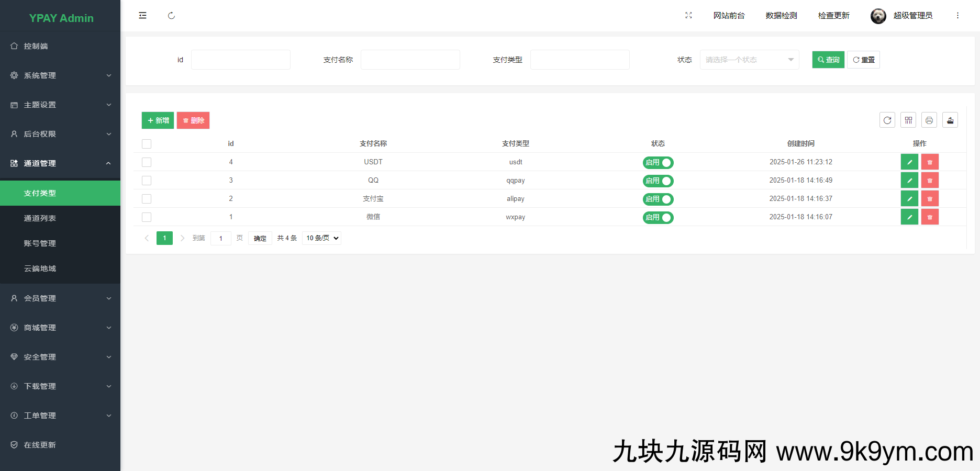The image size is (980, 471).
Task: Open 网站前台 in the top bar
Action: tap(729, 15)
